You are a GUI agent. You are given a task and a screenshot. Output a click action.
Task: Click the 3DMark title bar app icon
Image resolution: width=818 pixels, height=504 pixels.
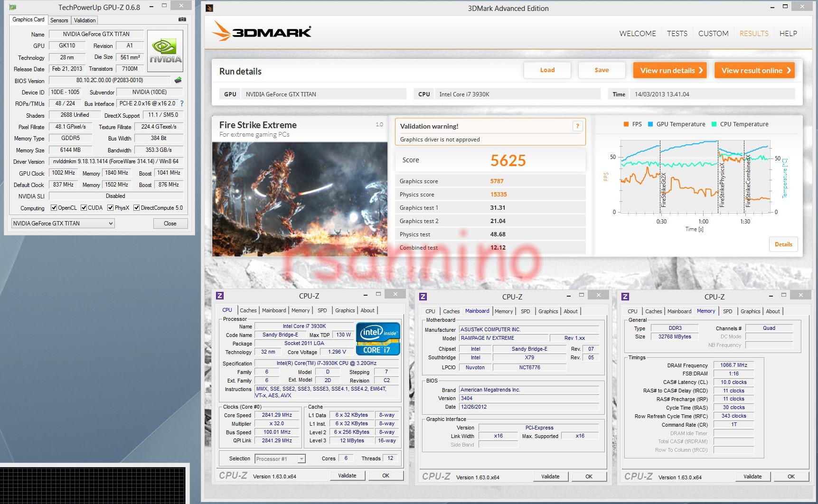[x=209, y=8]
